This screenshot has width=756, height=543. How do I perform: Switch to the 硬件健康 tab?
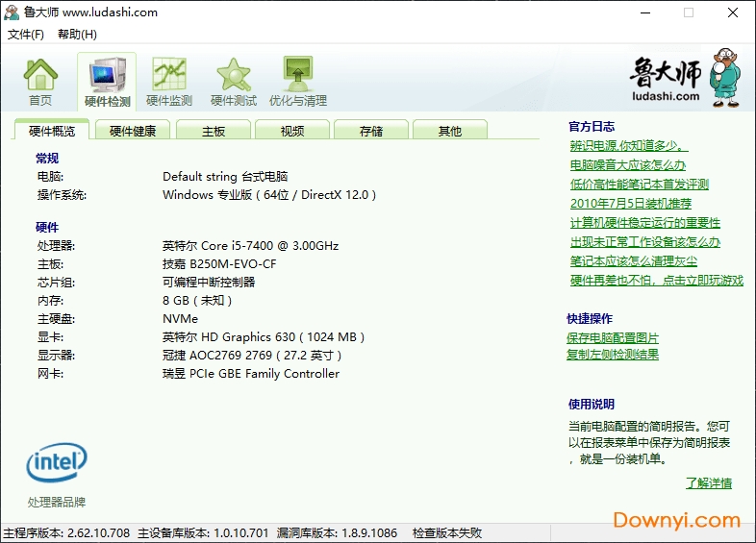133,131
